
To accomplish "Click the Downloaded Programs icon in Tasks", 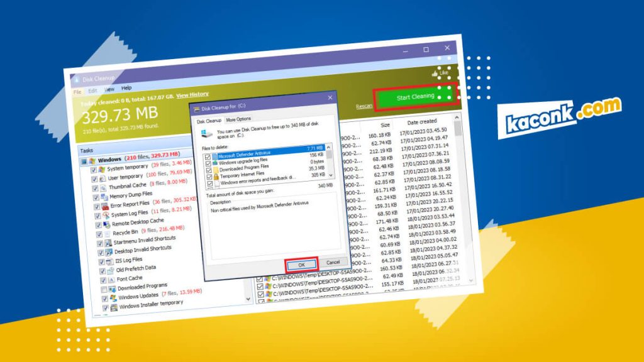I will click(x=112, y=289).
